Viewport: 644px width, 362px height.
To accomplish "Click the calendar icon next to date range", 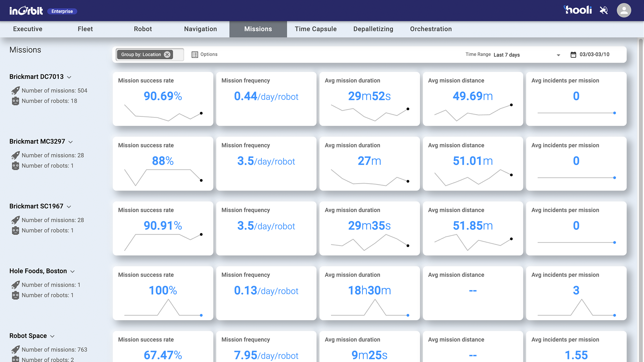I will 573,54.
